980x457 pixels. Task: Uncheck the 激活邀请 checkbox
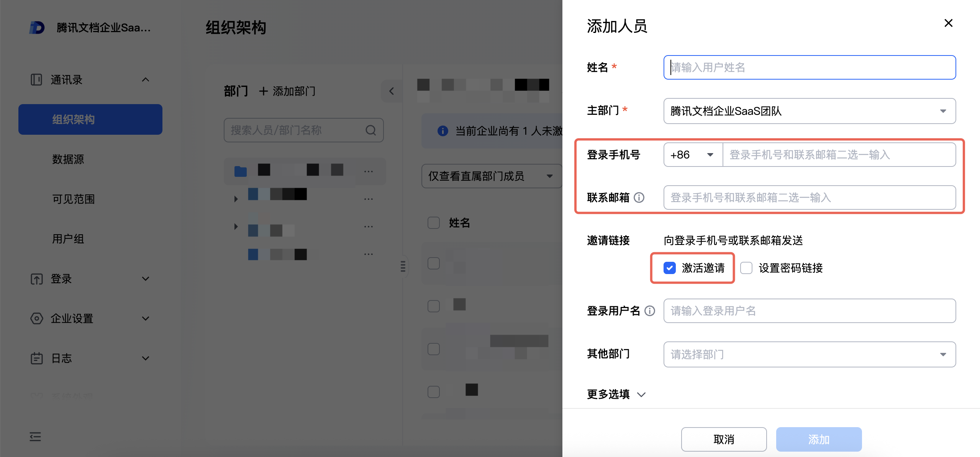670,268
